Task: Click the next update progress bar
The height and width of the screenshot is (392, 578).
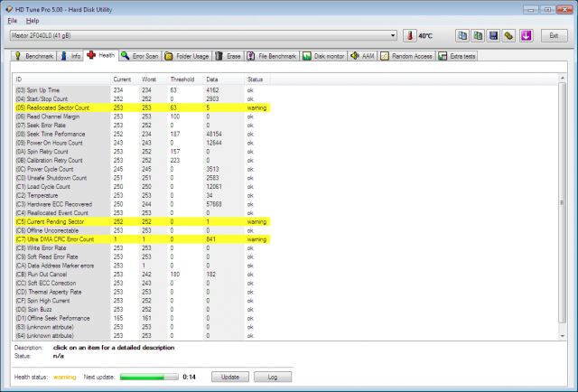Action: 149,376
